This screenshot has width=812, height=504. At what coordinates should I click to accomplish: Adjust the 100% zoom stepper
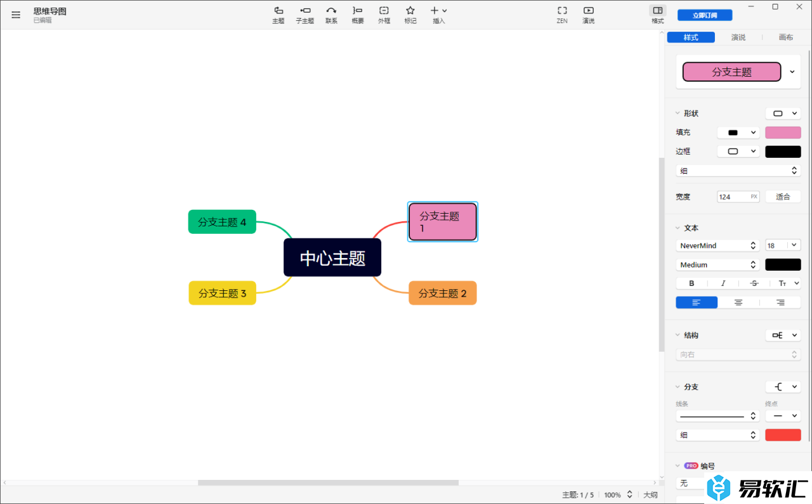[x=630, y=494]
